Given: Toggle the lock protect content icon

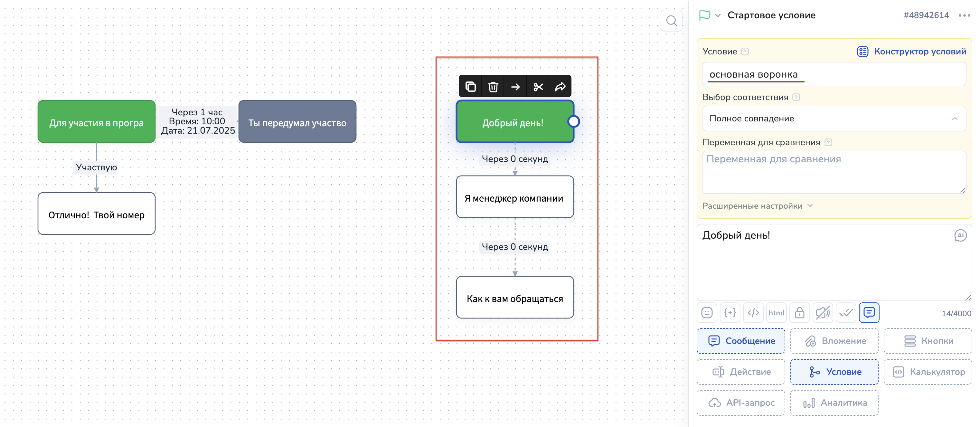Looking at the screenshot, I should click(799, 313).
